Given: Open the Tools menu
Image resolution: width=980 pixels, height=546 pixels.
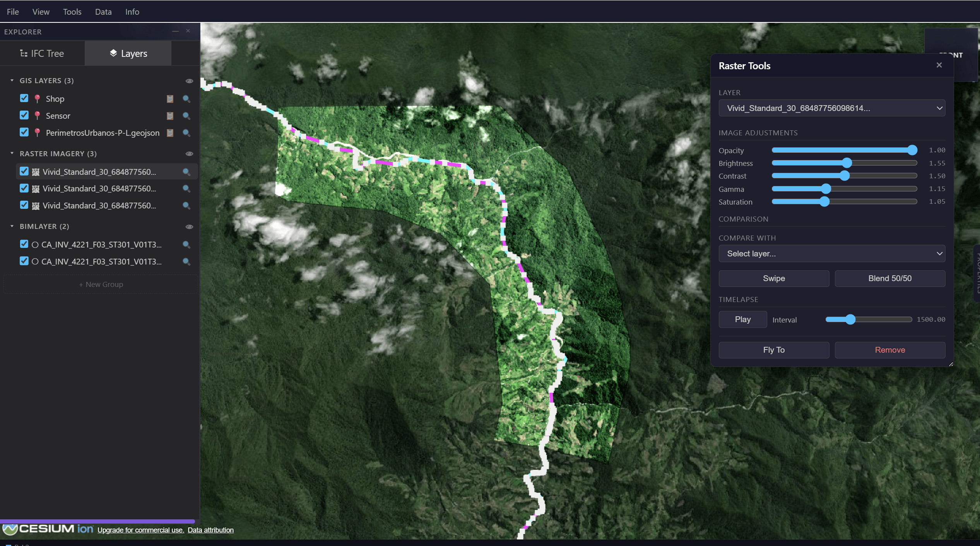Looking at the screenshot, I should pos(72,12).
